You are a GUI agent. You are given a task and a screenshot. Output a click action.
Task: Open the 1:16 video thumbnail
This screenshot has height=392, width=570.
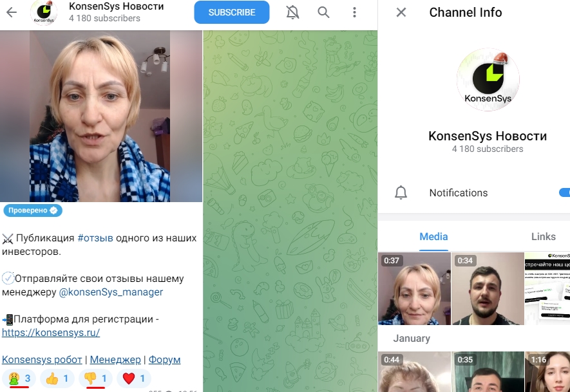[x=547, y=371]
